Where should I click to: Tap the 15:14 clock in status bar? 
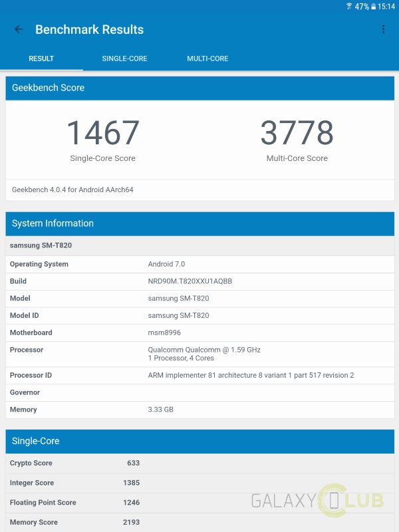[x=386, y=7]
